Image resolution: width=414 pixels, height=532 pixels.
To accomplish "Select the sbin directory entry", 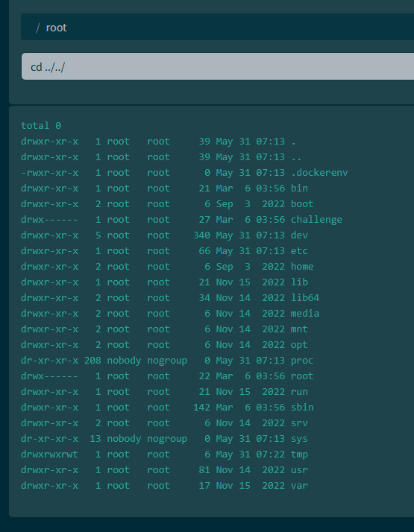I will coord(302,407).
